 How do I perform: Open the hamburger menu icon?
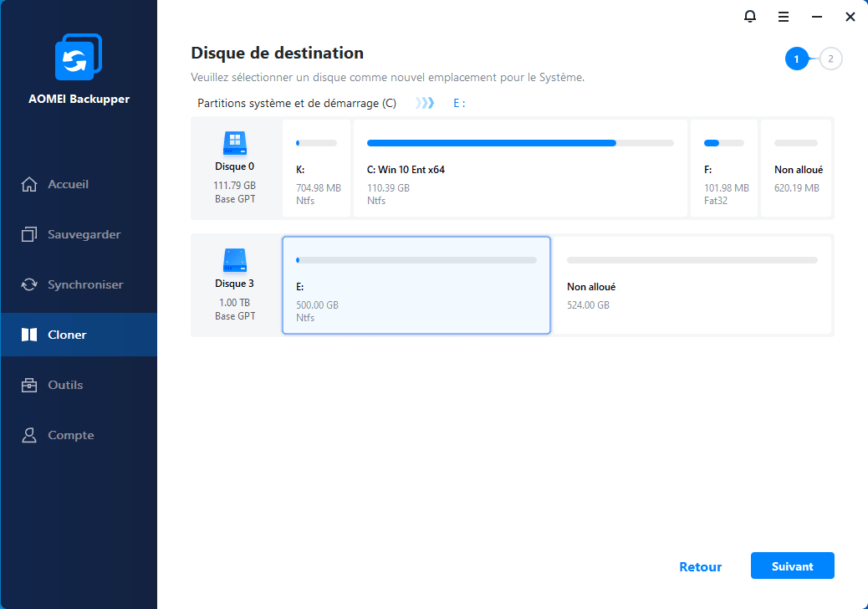[784, 18]
